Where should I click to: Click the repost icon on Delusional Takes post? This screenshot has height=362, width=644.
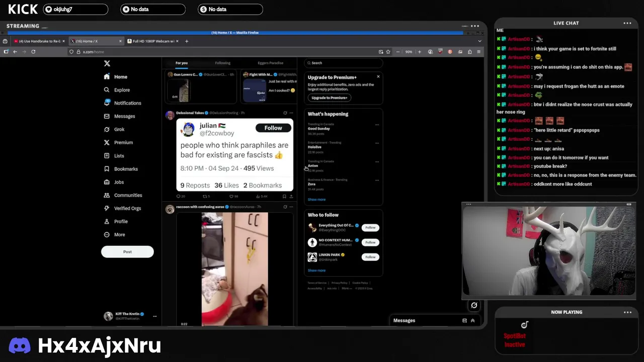point(204,197)
